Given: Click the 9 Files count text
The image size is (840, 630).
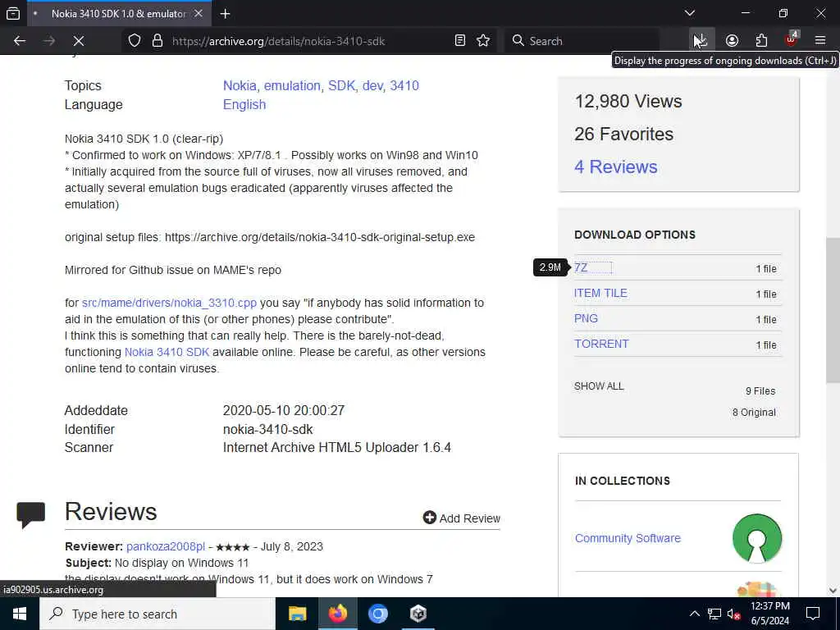Looking at the screenshot, I should (760, 391).
